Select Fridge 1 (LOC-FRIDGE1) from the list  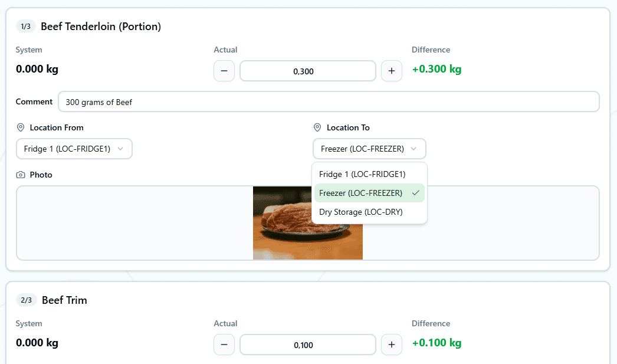click(362, 175)
